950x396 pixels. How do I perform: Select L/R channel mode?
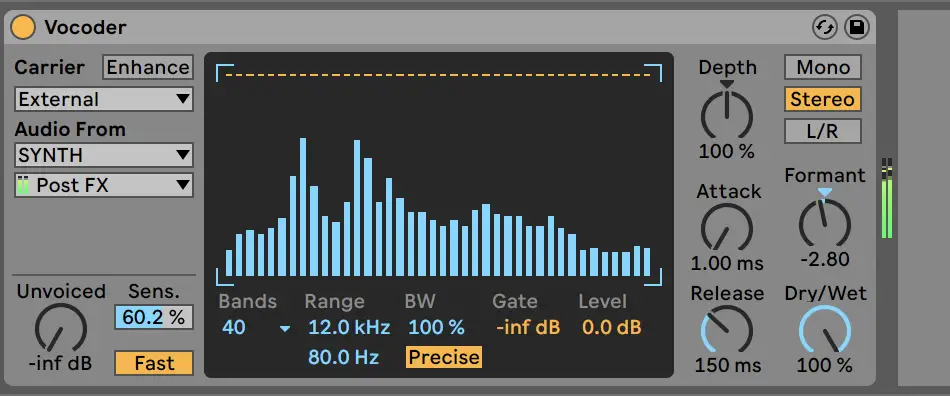pyautogui.click(x=823, y=131)
